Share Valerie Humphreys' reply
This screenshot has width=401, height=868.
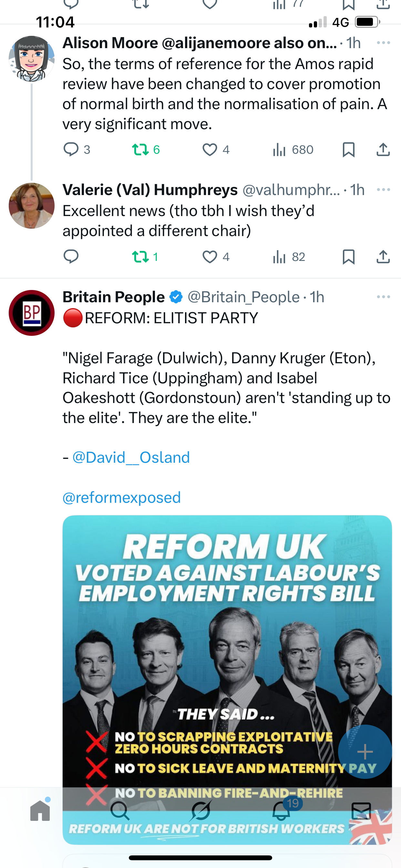383,257
